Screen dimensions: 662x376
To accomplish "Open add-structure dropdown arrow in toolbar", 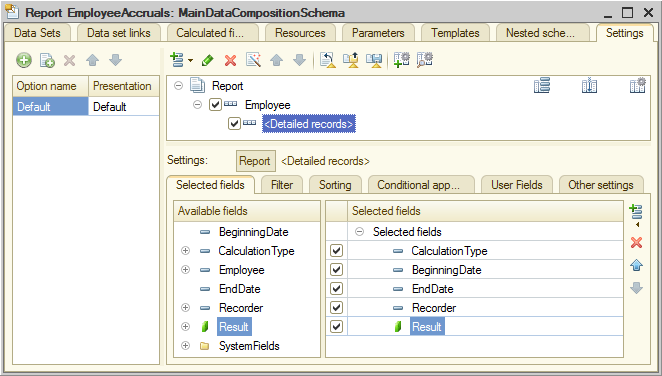I will click(x=190, y=61).
